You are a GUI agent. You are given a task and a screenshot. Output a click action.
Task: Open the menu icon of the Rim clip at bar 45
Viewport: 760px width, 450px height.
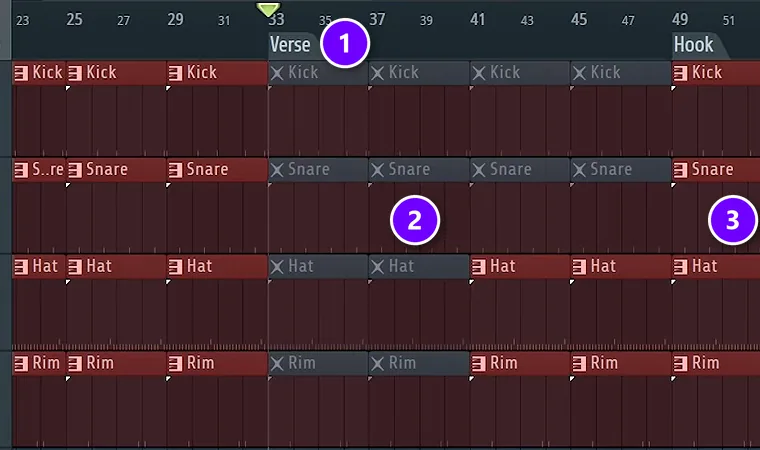pyautogui.click(x=579, y=364)
